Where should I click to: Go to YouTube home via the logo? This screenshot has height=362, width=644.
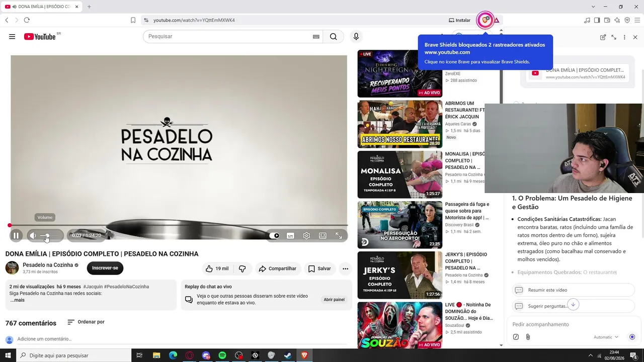(40, 36)
